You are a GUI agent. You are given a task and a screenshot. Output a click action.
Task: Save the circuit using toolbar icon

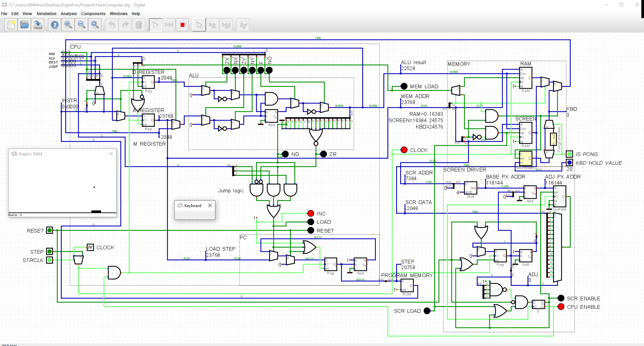tap(38, 25)
